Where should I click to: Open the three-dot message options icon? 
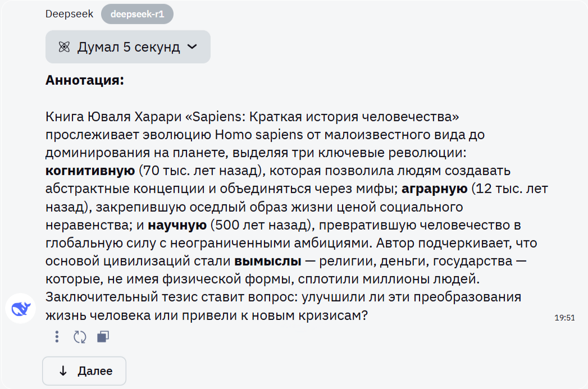[x=56, y=337]
